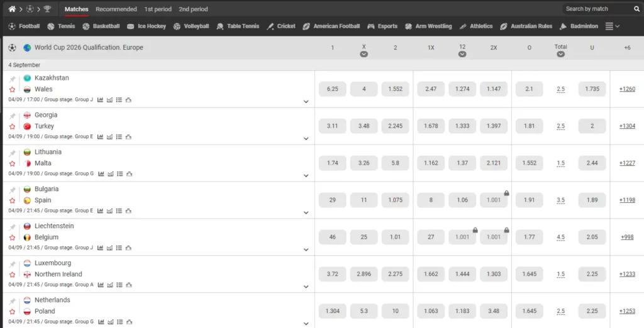This screenshot has height=328, width=644.
Task: Expand the 1X2 market dropdown under X
Action: [x=364, y=55]
